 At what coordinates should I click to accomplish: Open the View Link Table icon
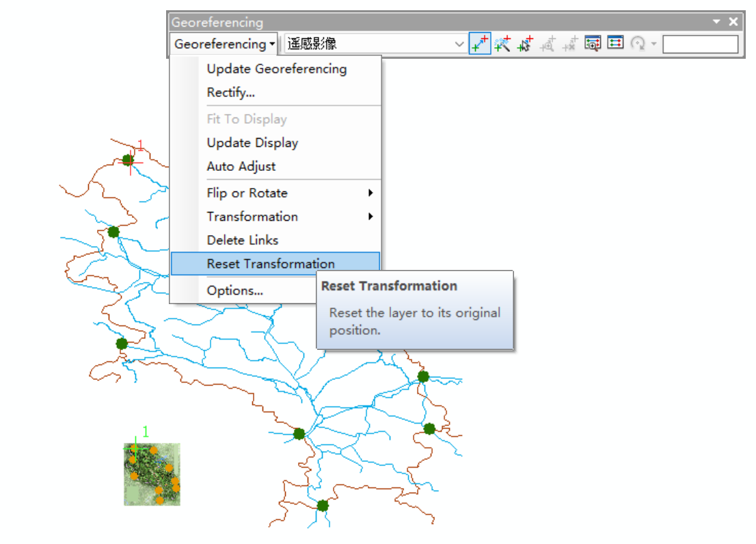615,43
